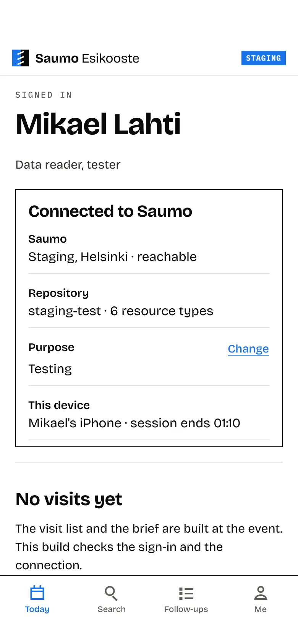Click the Change purpose link
Image resolution: width=298 pixels, height=644 pixels.
(248, 349)
